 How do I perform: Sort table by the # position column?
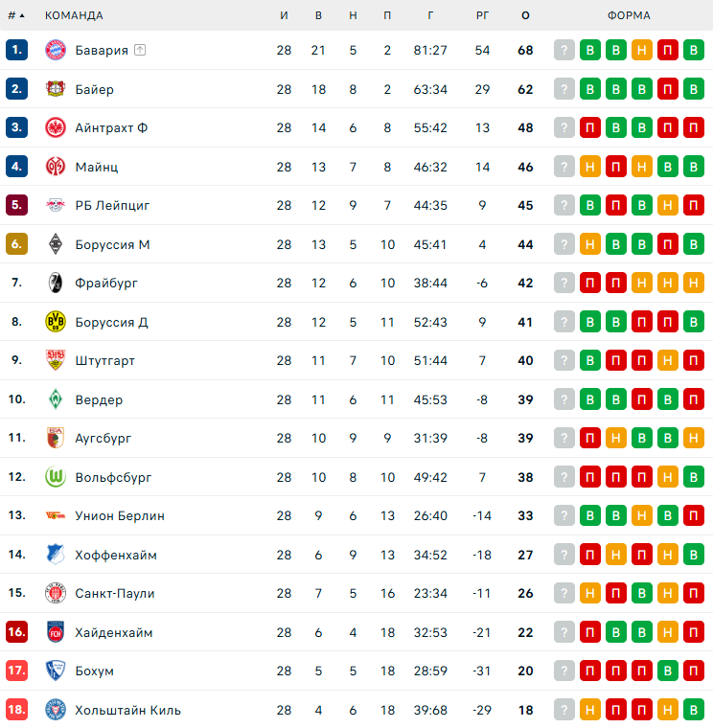click(15, 15)
